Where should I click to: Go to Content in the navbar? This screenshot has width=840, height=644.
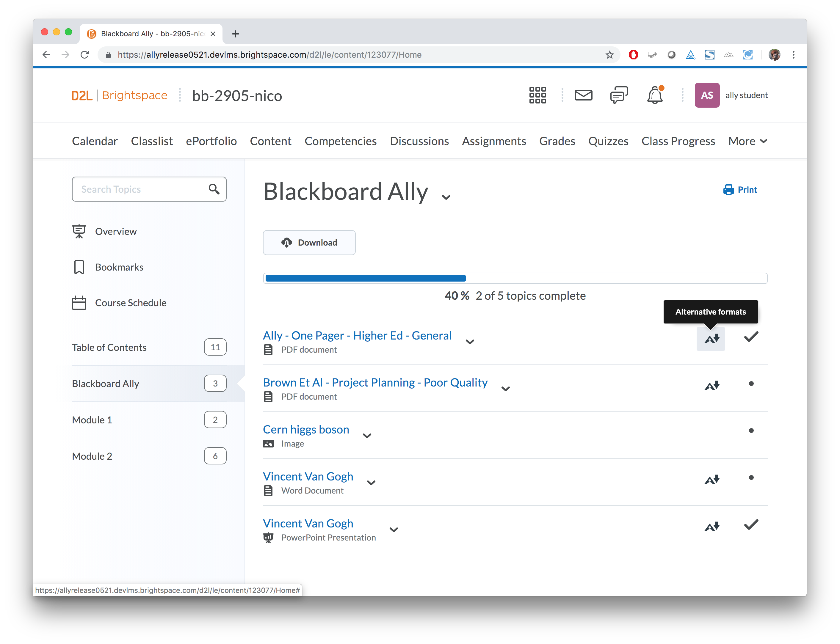tap(270, 141)
